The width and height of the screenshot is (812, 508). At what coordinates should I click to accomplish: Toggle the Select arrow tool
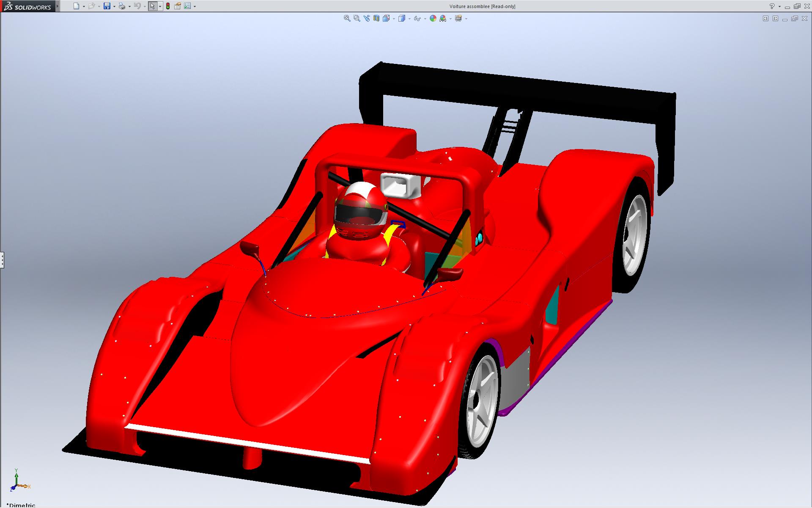pos(152,6)
